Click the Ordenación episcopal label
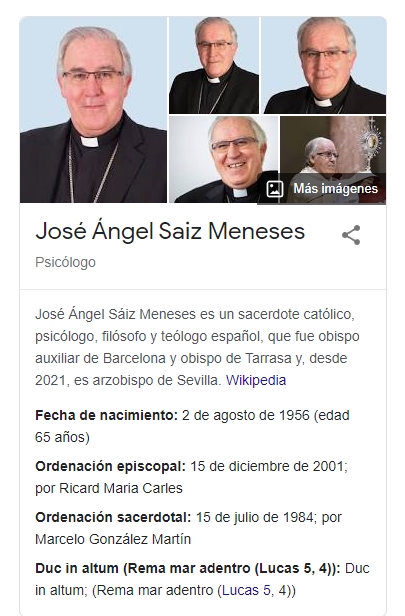The image size is (405, 616). tap(110, 466)
